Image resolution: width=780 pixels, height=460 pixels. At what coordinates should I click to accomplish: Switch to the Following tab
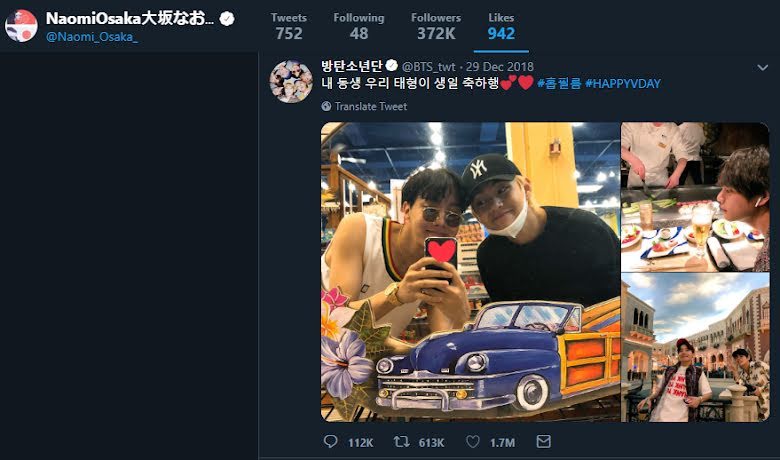click(x=359, y=26)
